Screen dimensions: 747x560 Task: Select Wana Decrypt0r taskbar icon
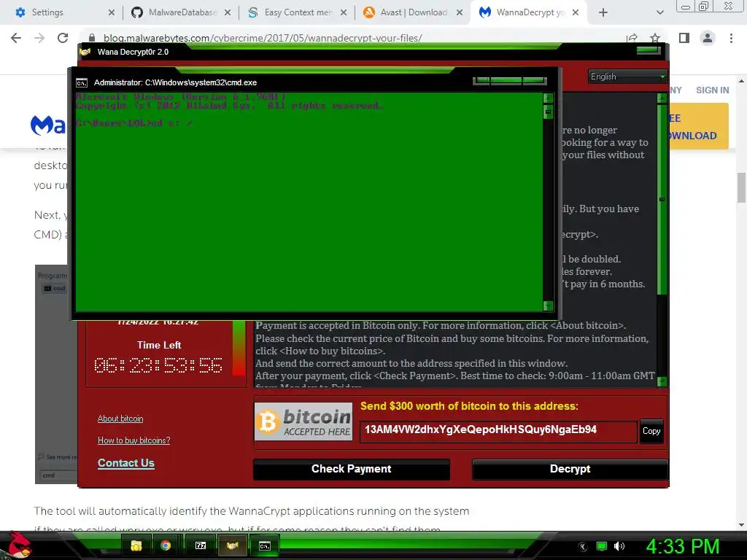coord(233,545)
